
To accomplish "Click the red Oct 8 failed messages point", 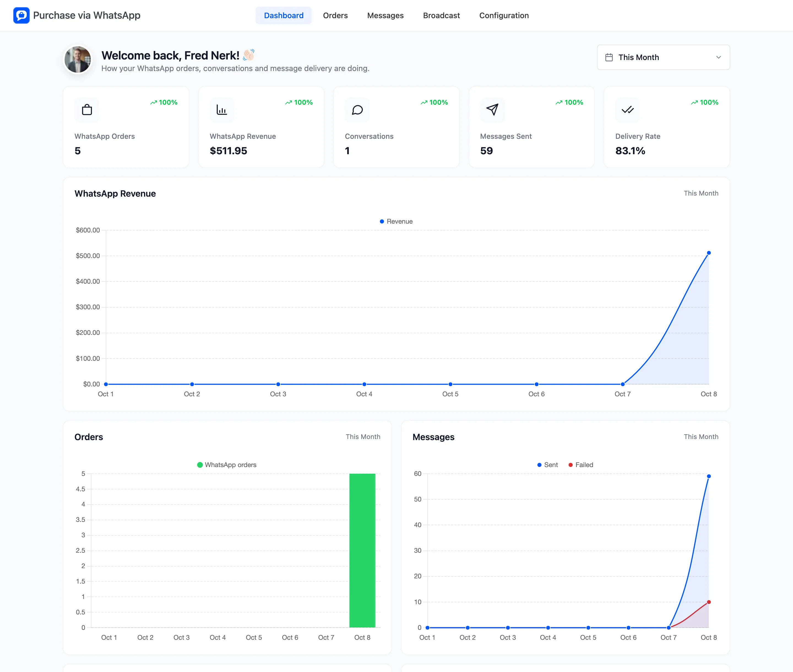I will (x=708, y=602).
